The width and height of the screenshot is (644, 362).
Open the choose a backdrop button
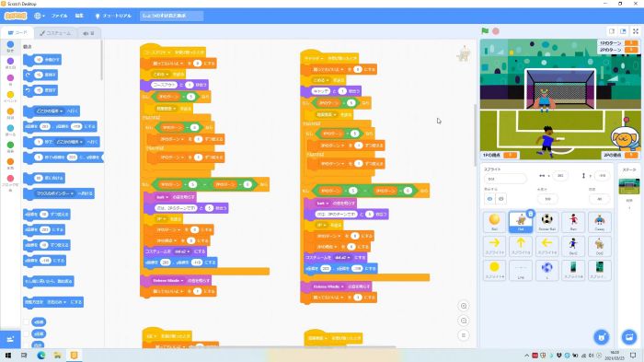coord(628,337)
